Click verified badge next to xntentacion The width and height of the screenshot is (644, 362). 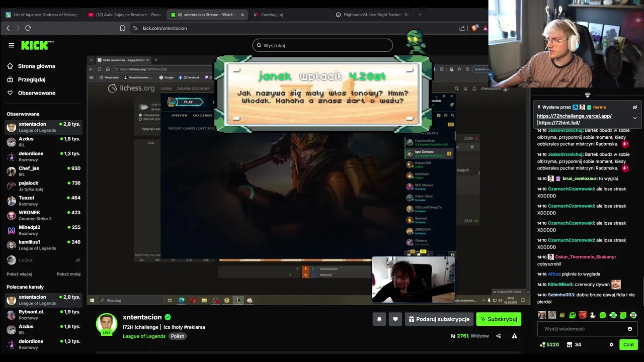168,317
